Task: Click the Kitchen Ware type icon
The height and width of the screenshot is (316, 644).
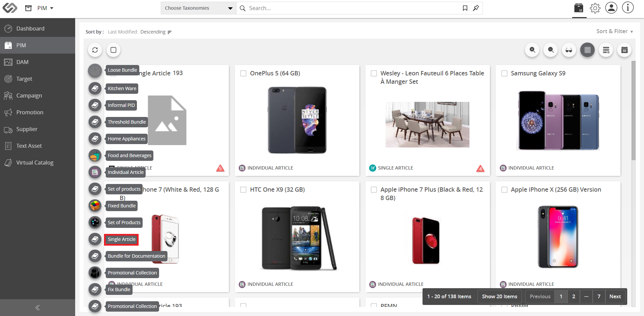Action: tap(95, 88)
